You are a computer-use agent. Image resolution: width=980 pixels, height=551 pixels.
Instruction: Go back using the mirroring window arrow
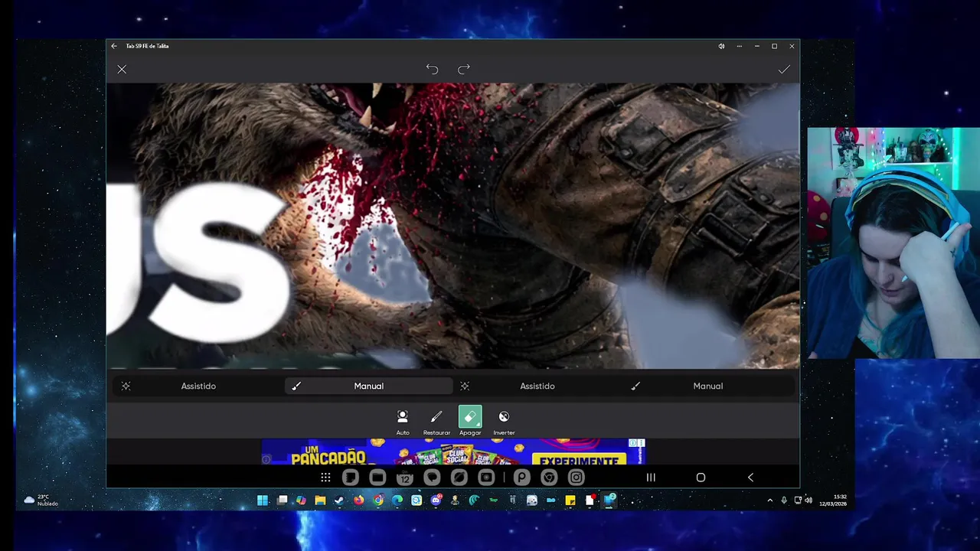pos(114,46)
